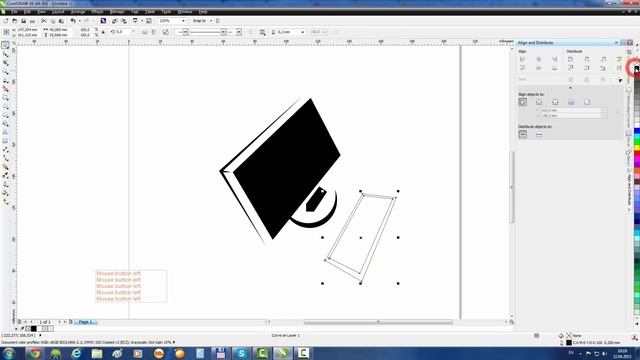Viewport: 640px width, 360px height.
Task: Collapse the Align docker section arrow
Action: click(x=570, y=88)
